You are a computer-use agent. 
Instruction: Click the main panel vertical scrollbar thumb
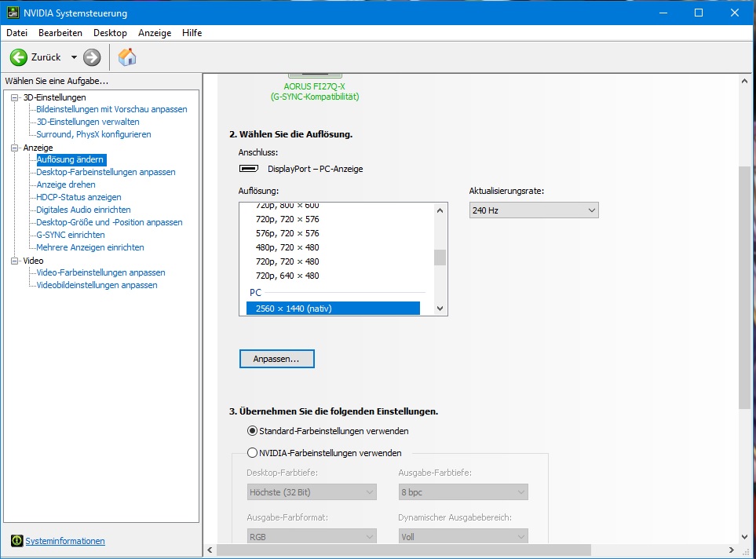point(744,288)
